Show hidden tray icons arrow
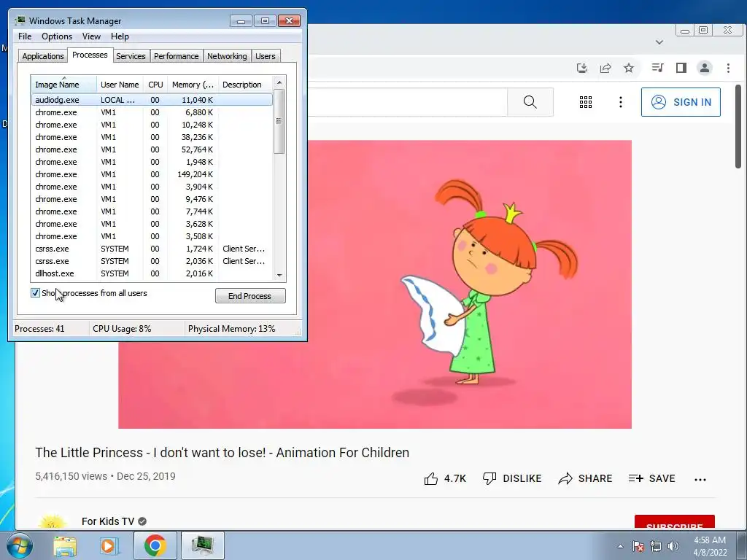747x560 pixels. [x=620, y=546]
